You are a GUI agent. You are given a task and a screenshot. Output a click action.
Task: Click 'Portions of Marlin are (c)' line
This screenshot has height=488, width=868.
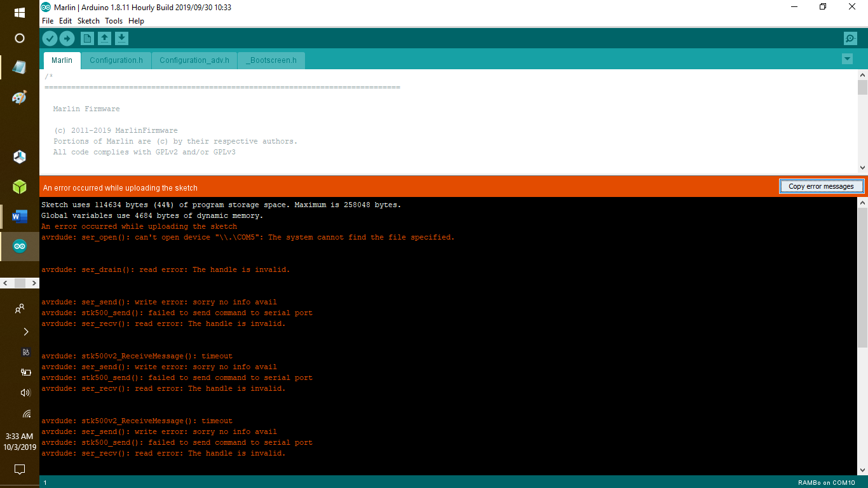(175, 141)
